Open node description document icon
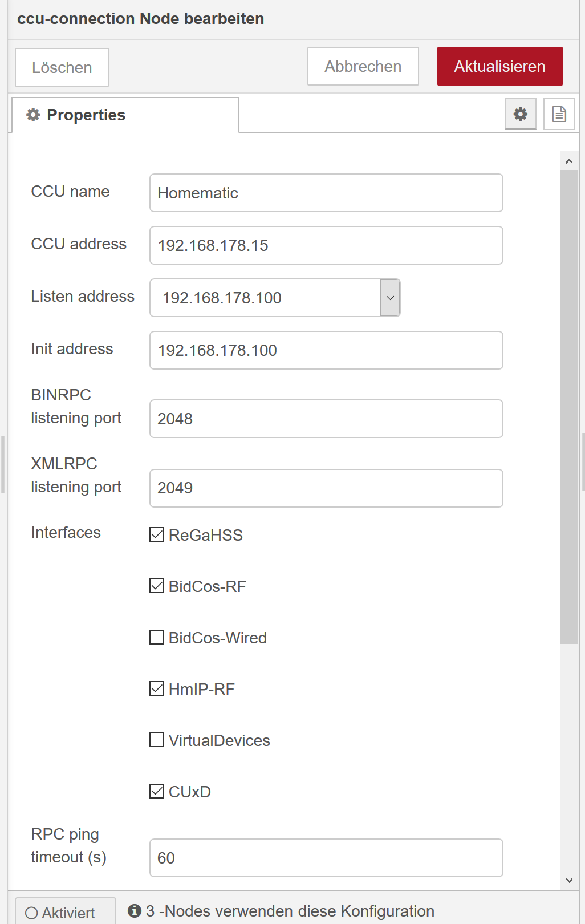585x924 pixels. click(559, 114)
